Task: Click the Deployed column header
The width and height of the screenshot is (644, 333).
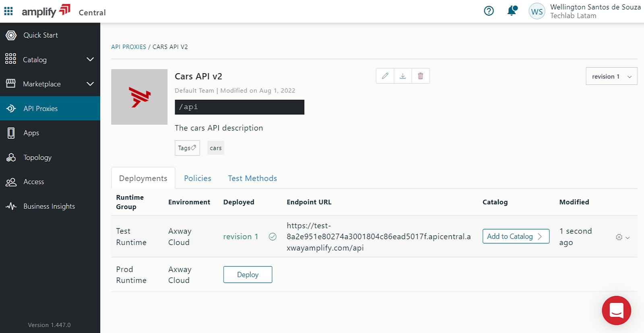Action: [x=239, y=202]
